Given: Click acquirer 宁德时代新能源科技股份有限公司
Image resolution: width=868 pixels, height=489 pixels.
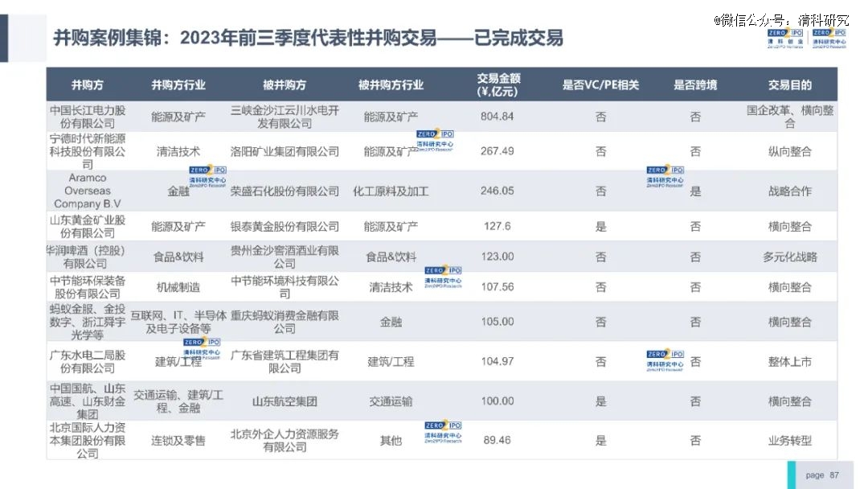Looking at the screenshot, I should pyautogui.click(x=88, y=151).
